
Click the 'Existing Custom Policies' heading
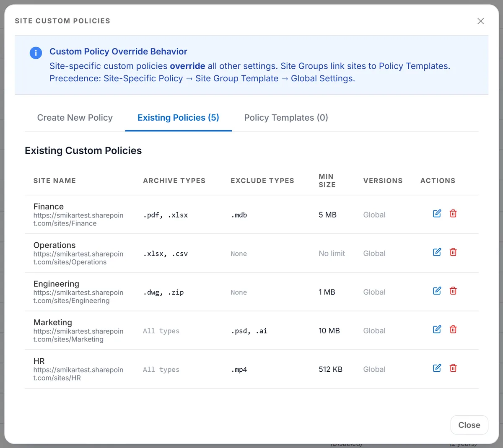pyautogui.click(x=83, y=150)
